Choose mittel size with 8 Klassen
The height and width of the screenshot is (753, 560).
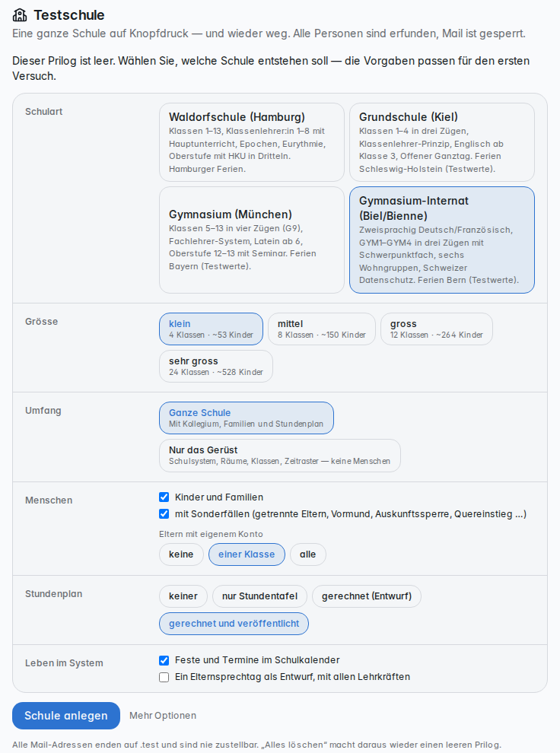(321, 329)
